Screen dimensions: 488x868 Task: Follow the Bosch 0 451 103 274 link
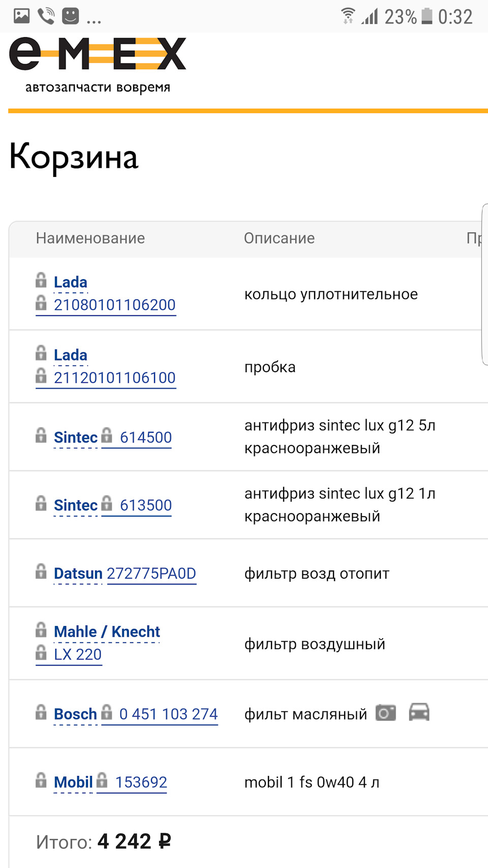168,714
